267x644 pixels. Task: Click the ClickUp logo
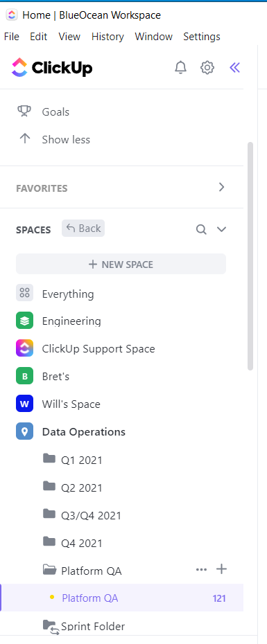coord(52,67)
